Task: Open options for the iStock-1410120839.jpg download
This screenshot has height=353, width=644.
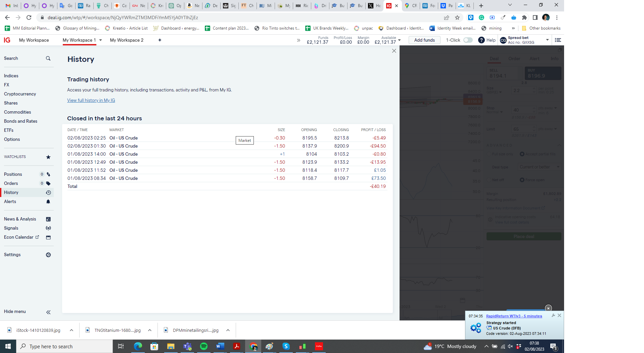Action: click(72, 330)
